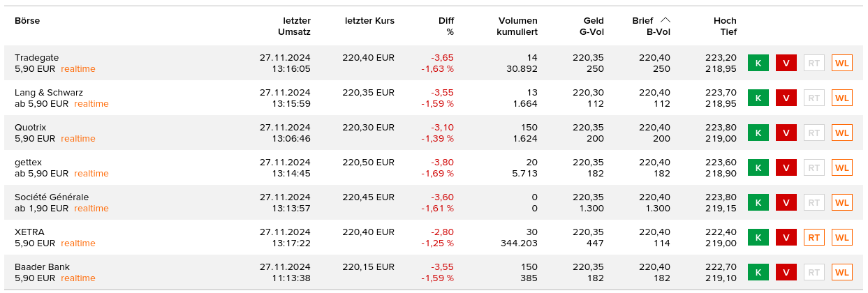Viewport: 868px width, 293px height.
Task: Sort table by Brief column arrow
Action: tap(665, 20)
